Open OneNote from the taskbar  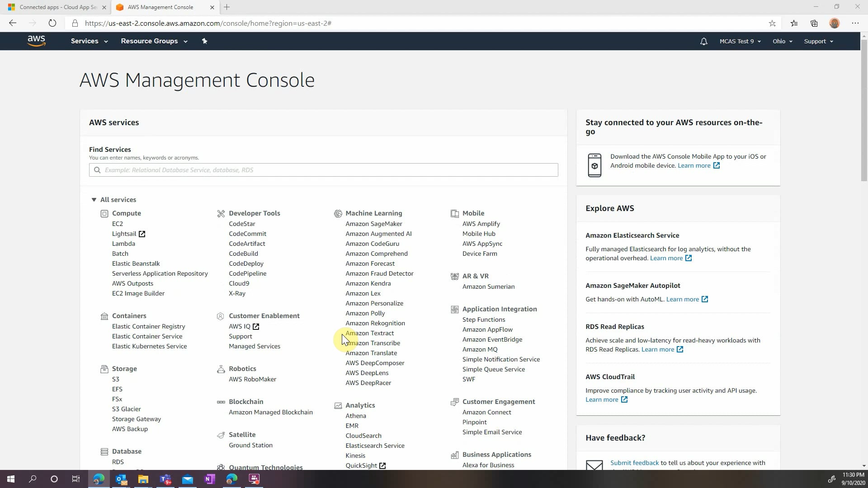click(209, 479)
